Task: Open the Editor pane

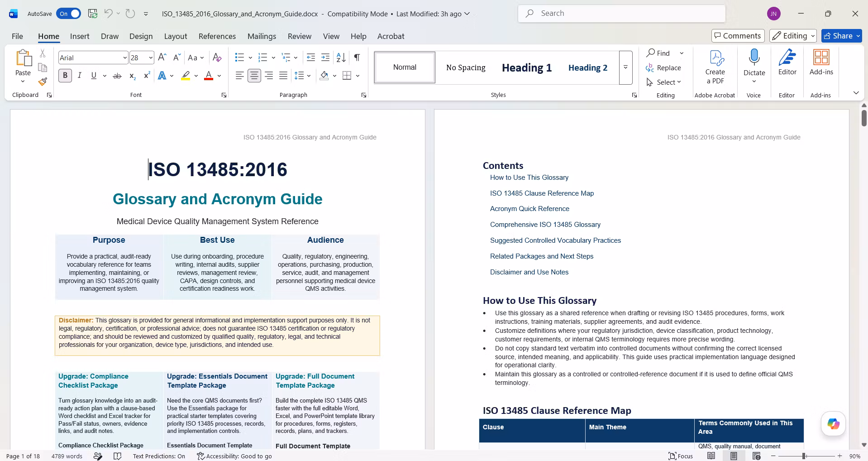Action: pyautogui.click(x=787, y=63)
